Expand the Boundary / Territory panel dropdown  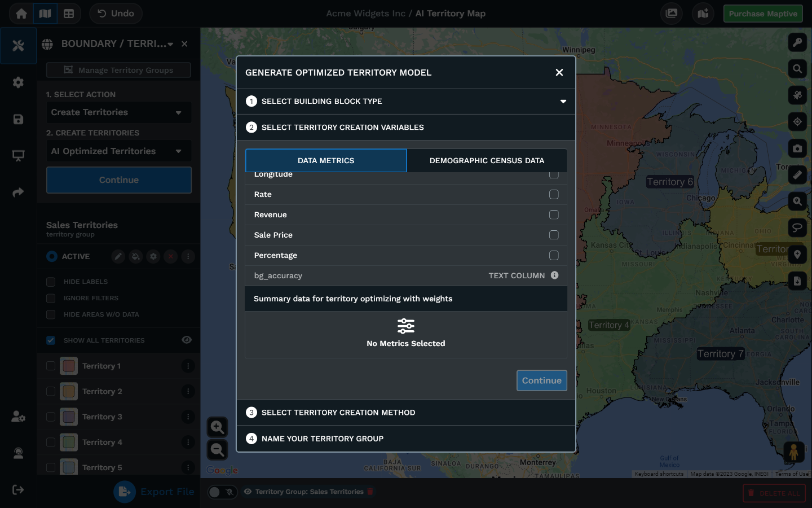pos(170,44)
